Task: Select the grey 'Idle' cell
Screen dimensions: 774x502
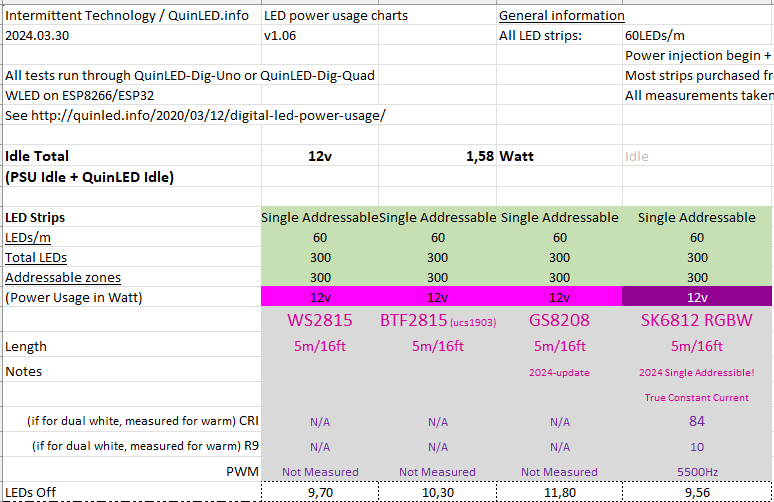Action: (x=637, y=156)
